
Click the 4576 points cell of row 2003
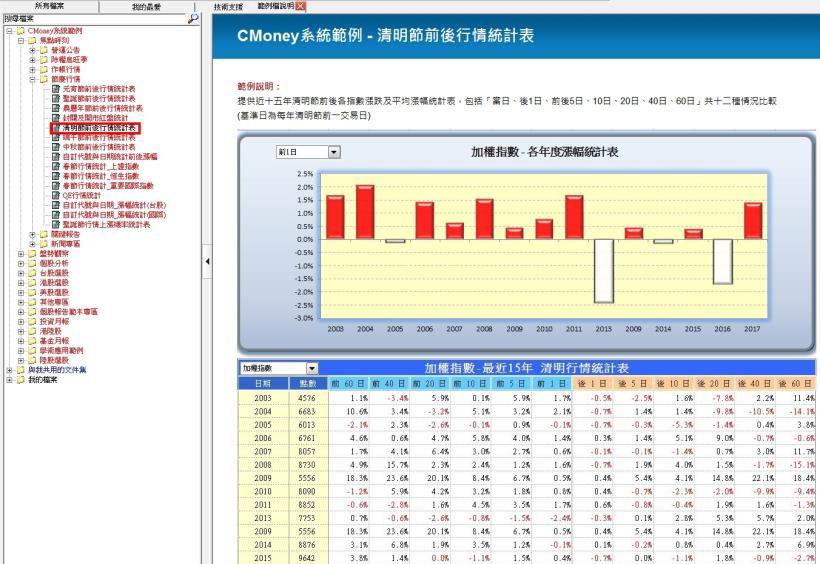(308, 398)
